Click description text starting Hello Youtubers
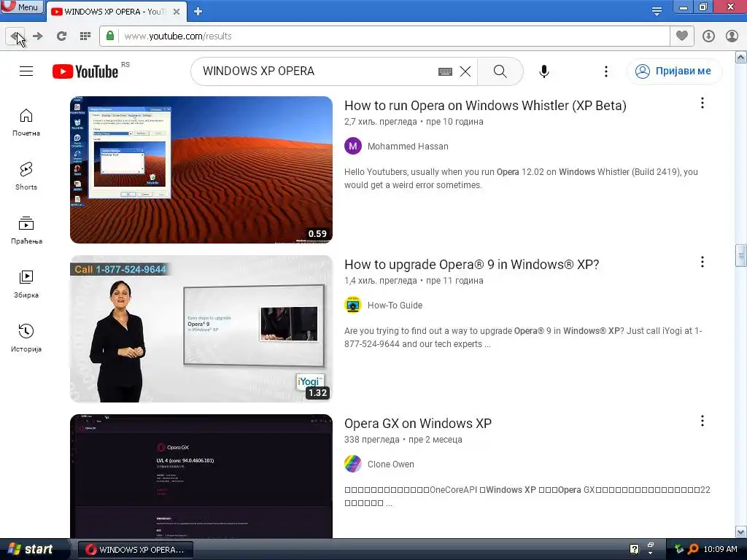The width and height of the screenshot is (747, 560). [521, 179]
